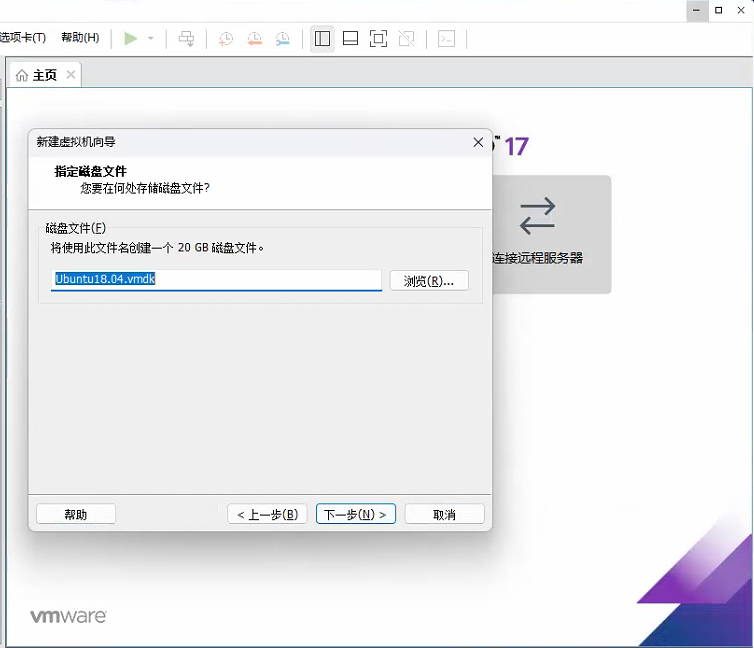Maximize the VMware window
The width and height of the screenshot is (754, 648).
tap(718, 11)
